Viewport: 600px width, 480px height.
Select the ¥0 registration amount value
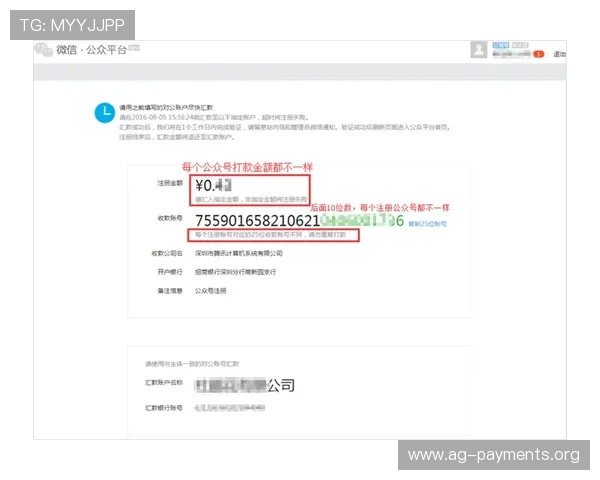214,185
